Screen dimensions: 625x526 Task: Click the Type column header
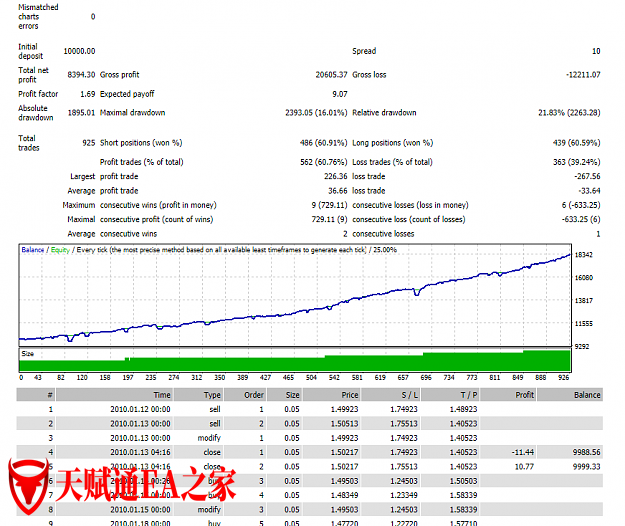[x=212, y=395]
